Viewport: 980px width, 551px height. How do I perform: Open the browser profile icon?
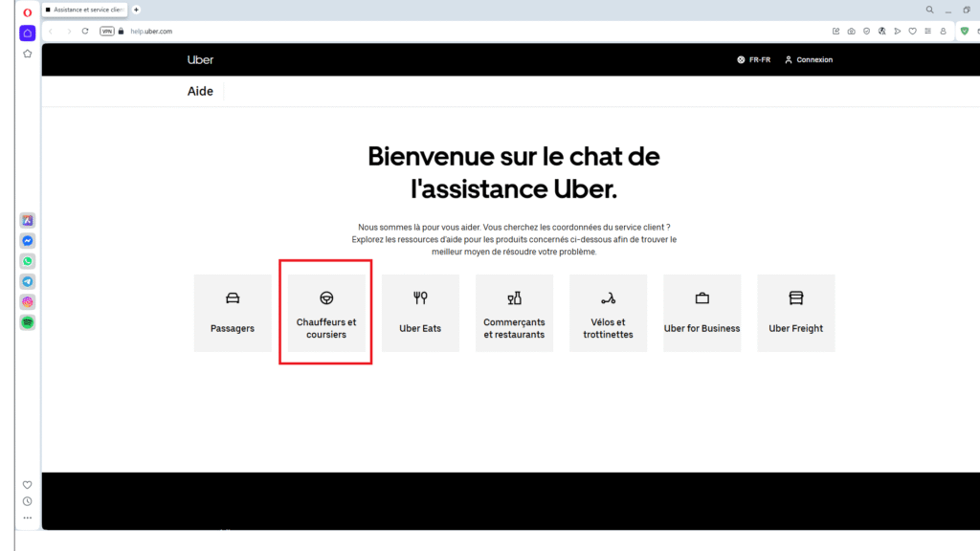point(943,32)
